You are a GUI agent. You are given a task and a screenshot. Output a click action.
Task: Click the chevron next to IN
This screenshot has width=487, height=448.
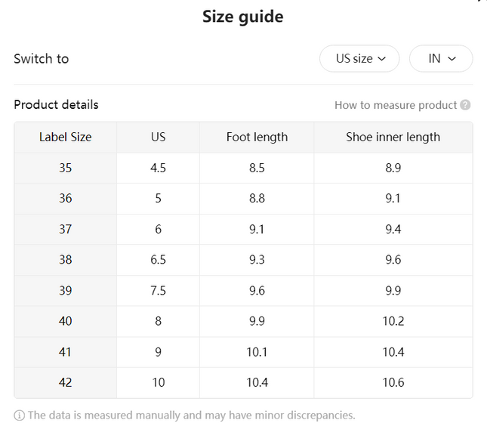[452, 59]
